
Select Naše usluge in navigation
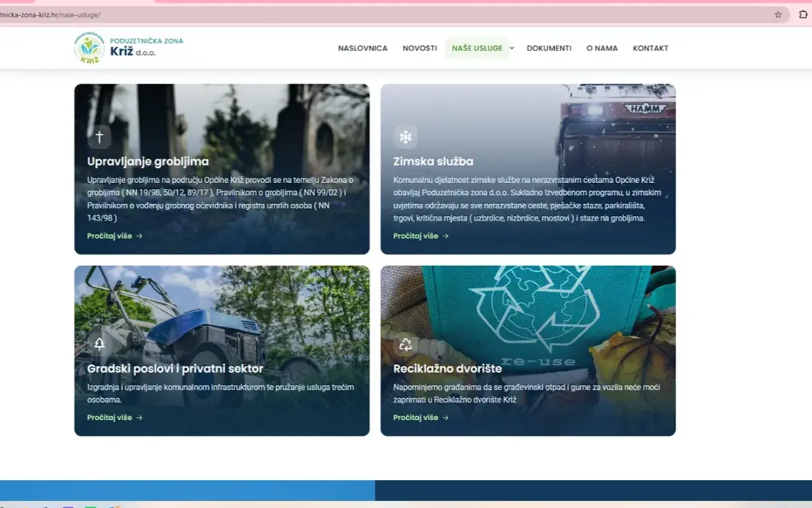tap(477, 48)
